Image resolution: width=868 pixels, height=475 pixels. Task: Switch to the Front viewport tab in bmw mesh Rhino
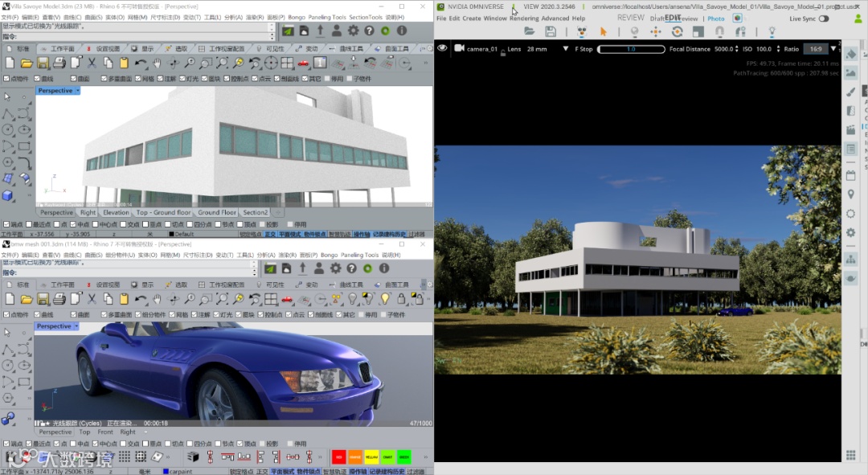coord(105,432)
